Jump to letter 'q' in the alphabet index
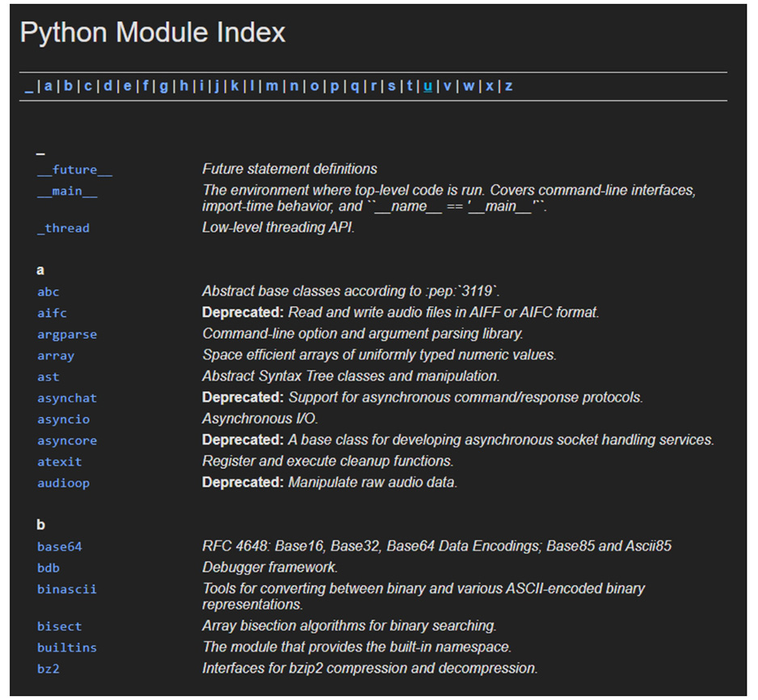The image size is (758, 700). [x=355, y=86]
